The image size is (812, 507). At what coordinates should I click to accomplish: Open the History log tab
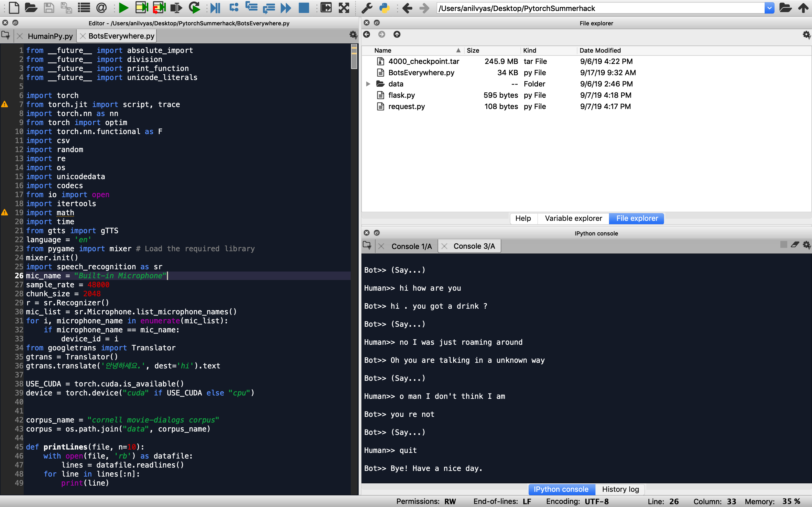tap(620, 489)
